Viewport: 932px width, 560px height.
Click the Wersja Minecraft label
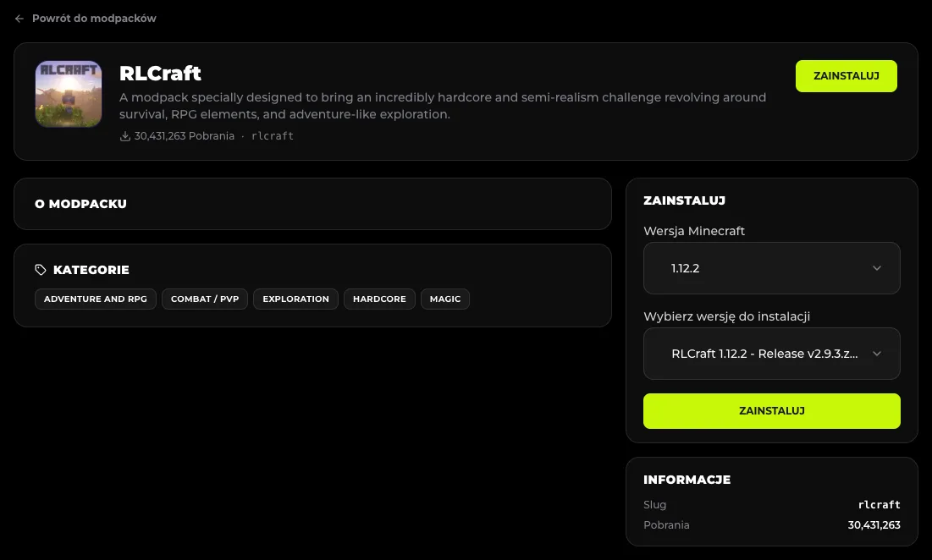tap(694, 231)
